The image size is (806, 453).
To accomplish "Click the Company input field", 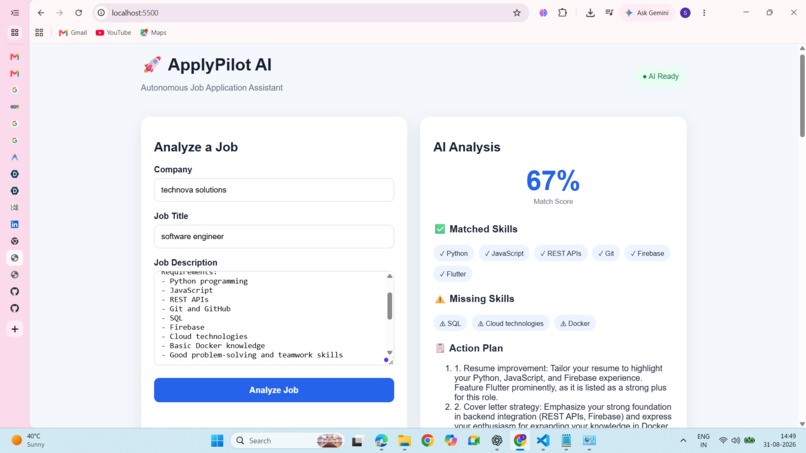I will pyautogui.click(x=273, y=190).
